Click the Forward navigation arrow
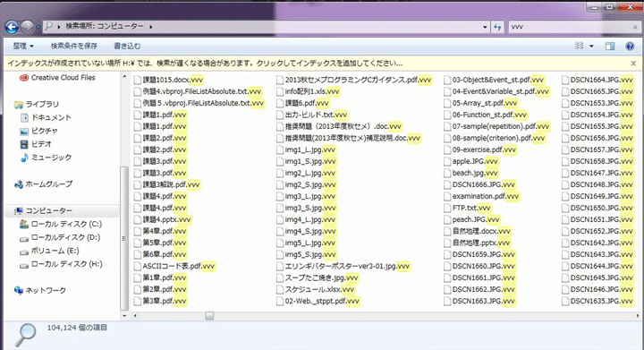This screenshot has height=350, width=644. [27, 27]
